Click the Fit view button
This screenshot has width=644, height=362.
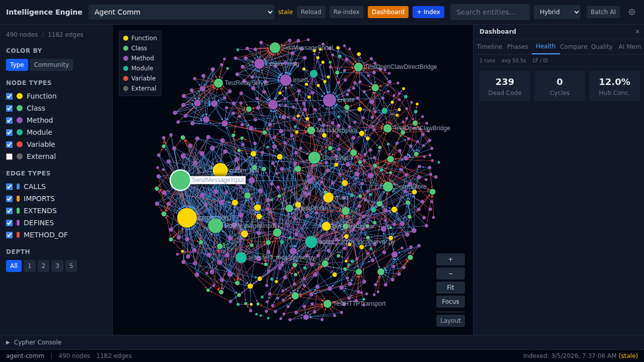tap(450, 288)
